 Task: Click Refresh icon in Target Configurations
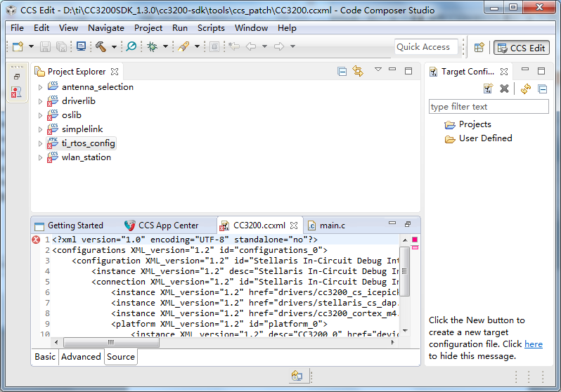(x=526, y=89)
